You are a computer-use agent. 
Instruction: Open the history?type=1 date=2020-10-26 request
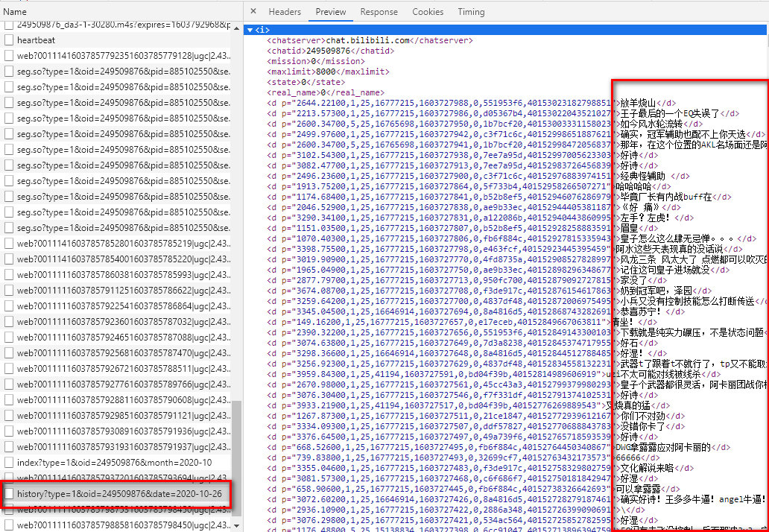click(117, 494)
